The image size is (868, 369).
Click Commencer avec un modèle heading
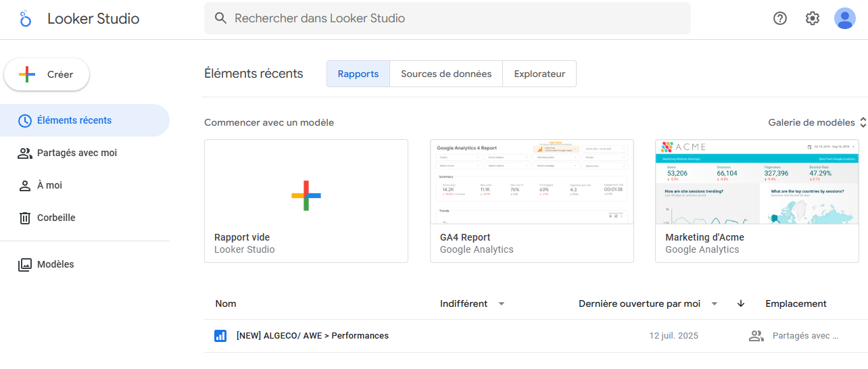click(x=269, y=123)
